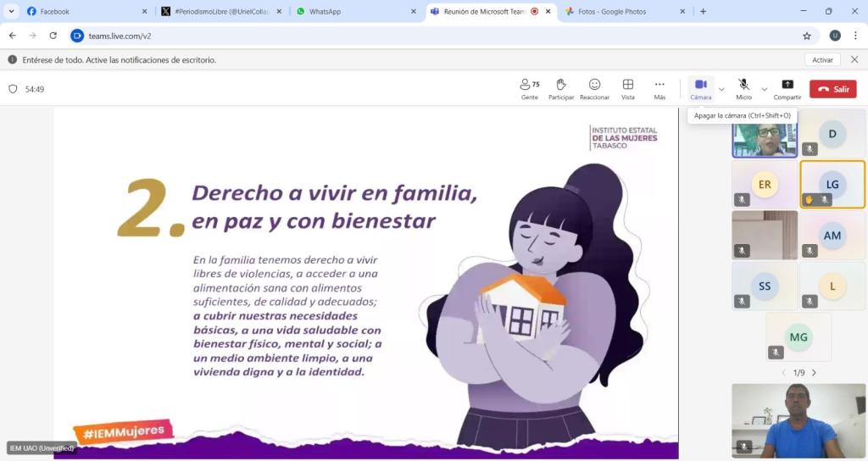Open the Gente participants panel
The image size is (868, 461).
(530, 88)
